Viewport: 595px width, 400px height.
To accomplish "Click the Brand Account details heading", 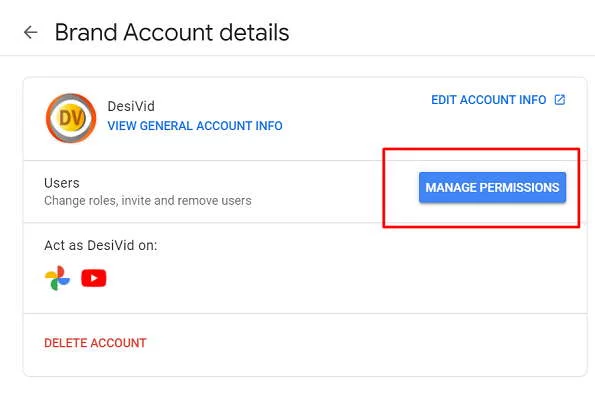I will click(172, 32).
